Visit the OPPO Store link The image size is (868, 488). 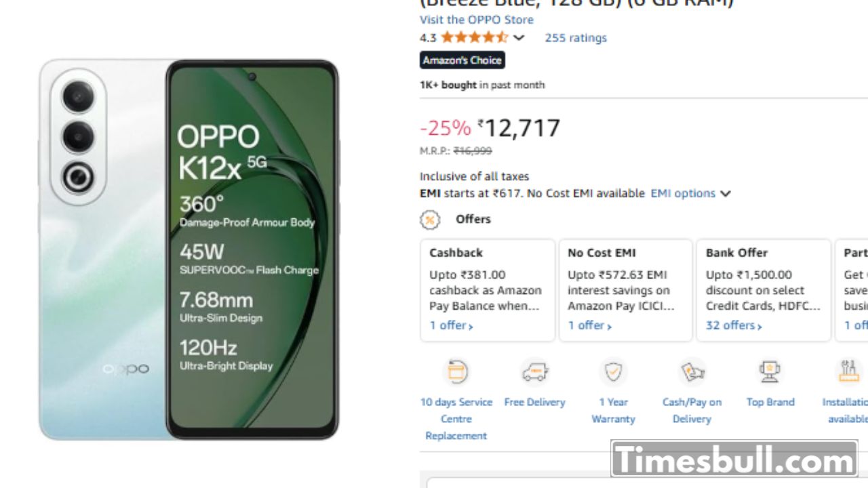[x=476, y=20]
